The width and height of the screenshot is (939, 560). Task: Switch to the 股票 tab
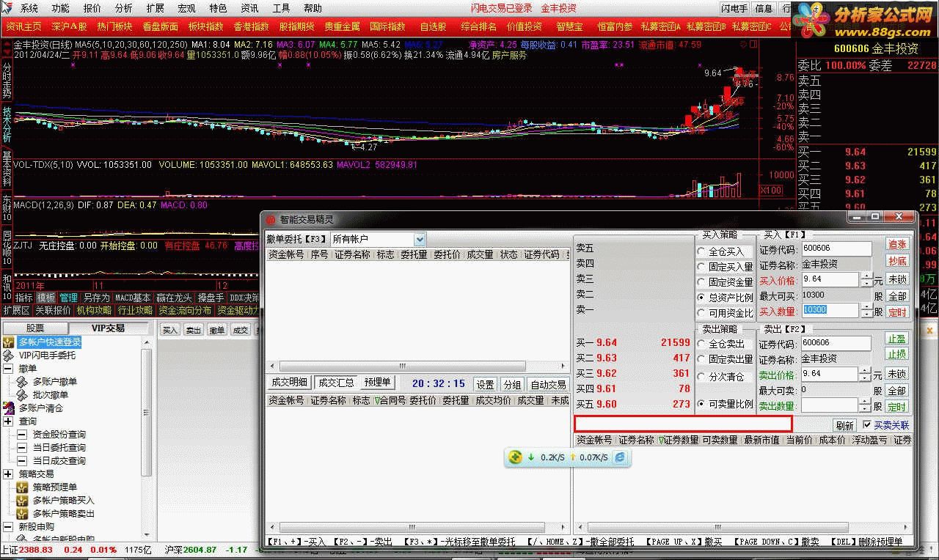click(x=36, y=328)
